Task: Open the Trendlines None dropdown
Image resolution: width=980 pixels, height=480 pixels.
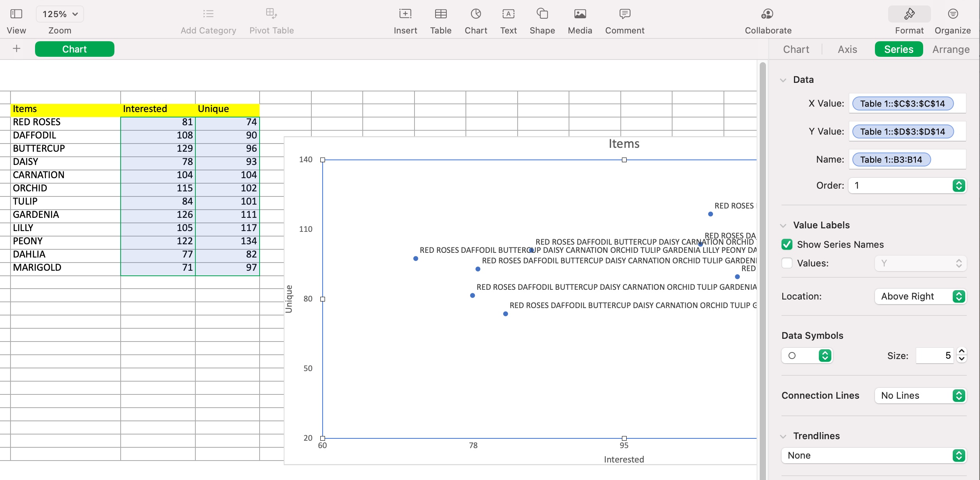Action: pyautogui.click(x=874, y=455)
